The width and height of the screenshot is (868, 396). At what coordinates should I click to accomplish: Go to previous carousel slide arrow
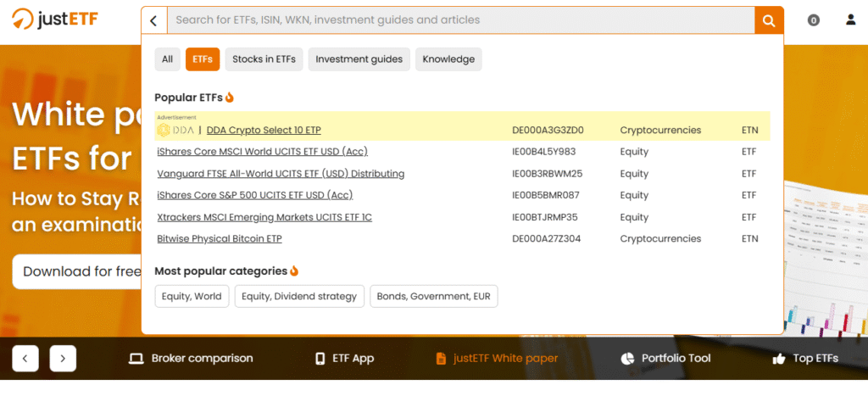click(x=25, y=359)
